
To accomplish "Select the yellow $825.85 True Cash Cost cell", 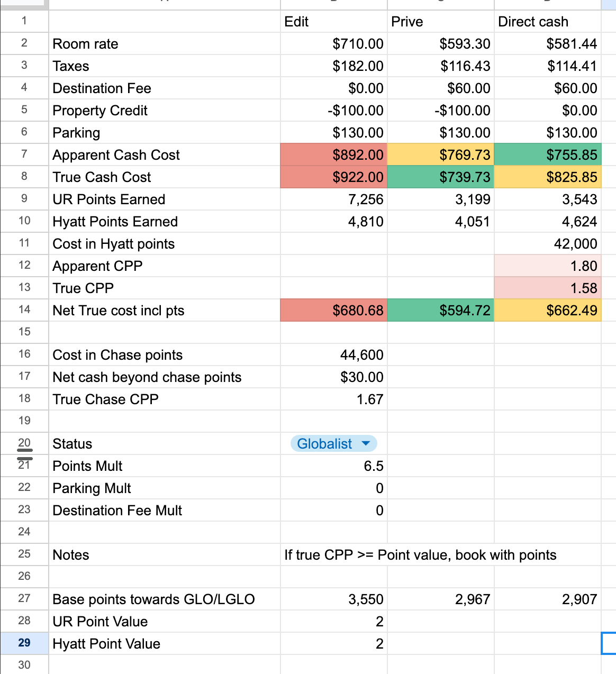I will [x=547, y=177].
